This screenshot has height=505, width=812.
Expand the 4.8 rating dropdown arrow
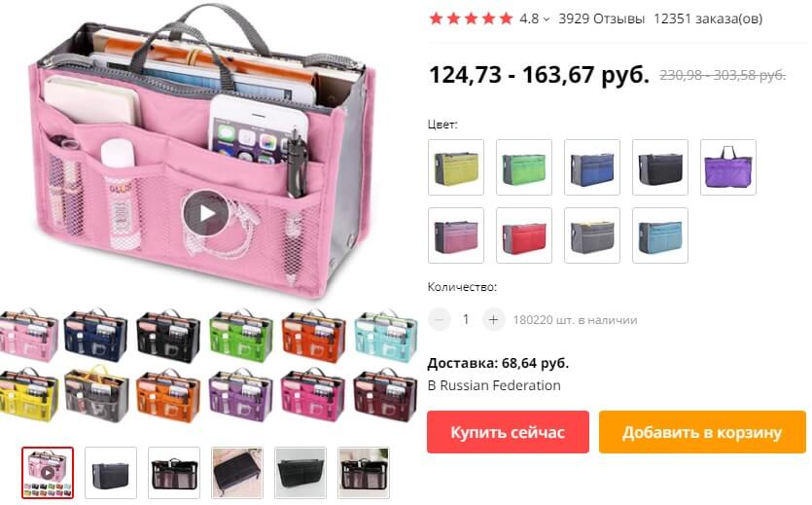547,19
